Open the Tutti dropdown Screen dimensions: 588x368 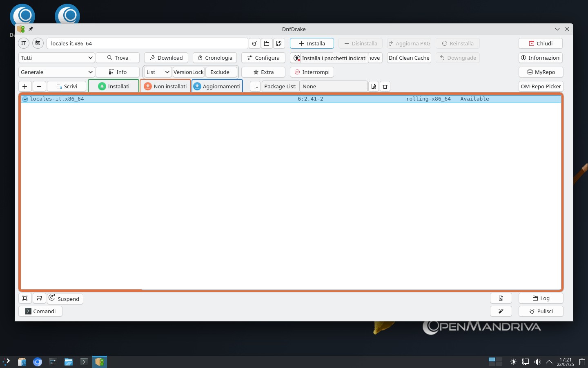[56, 58]
